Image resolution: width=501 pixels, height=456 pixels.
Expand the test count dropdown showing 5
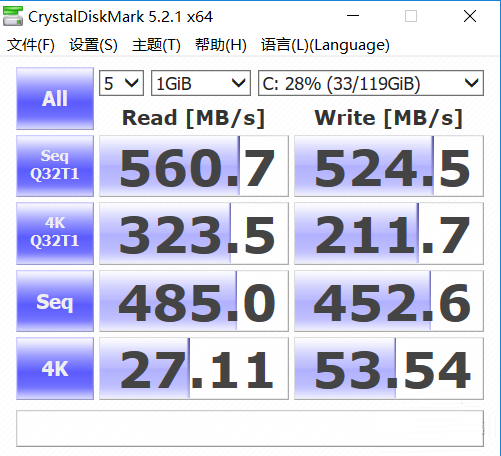pyautogui.click(x=121, y=83)
